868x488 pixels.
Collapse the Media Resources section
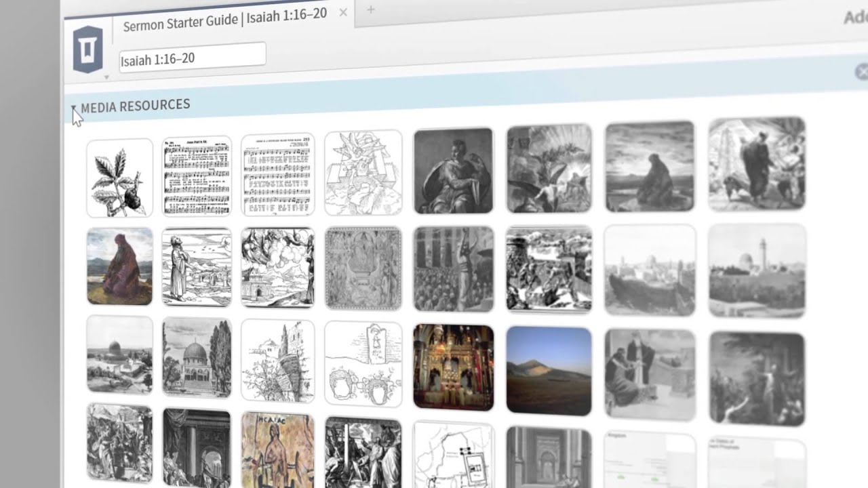point(74,108)
